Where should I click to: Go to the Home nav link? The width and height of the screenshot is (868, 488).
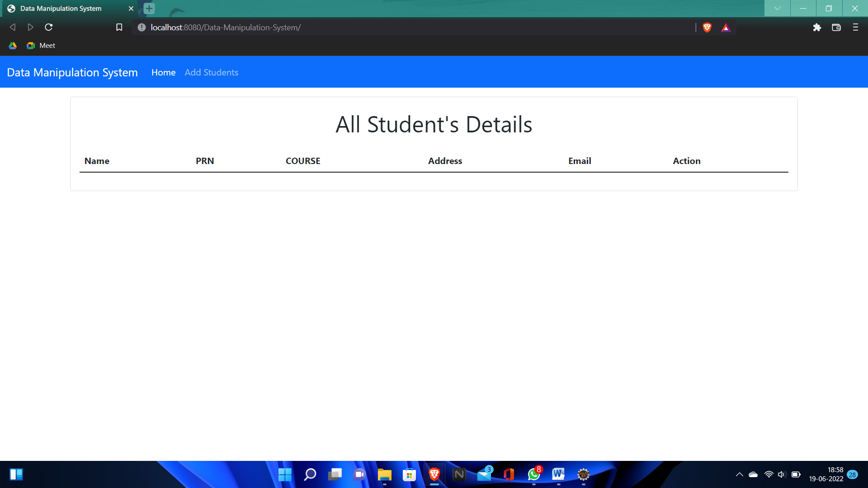coord(163,72)
